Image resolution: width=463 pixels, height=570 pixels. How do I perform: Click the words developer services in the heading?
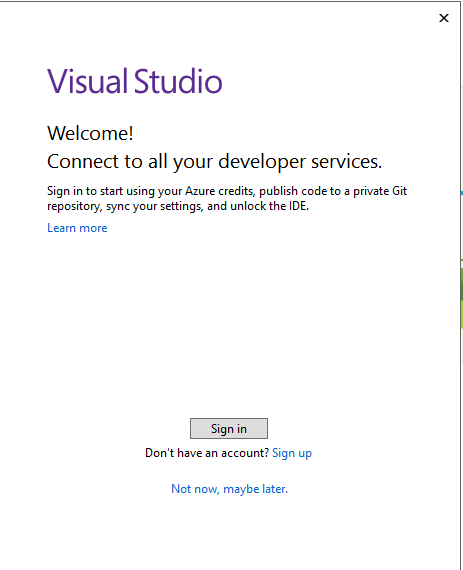(x=300, y=161)
